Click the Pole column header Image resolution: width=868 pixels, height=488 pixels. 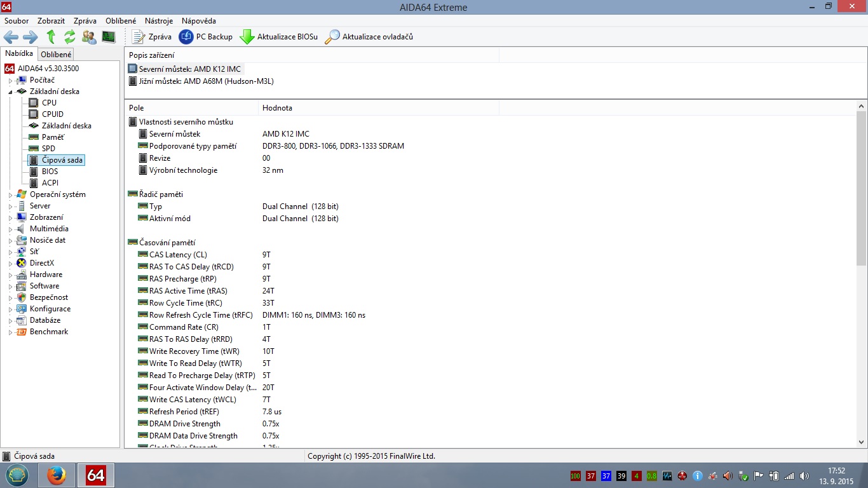pyautogui.click(x=191, y=108)
